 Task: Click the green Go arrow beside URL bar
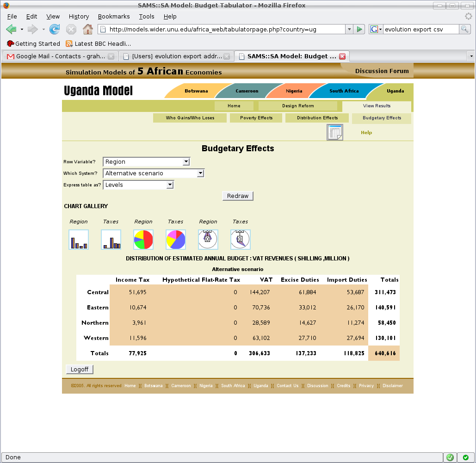click(x=359, y=29)
